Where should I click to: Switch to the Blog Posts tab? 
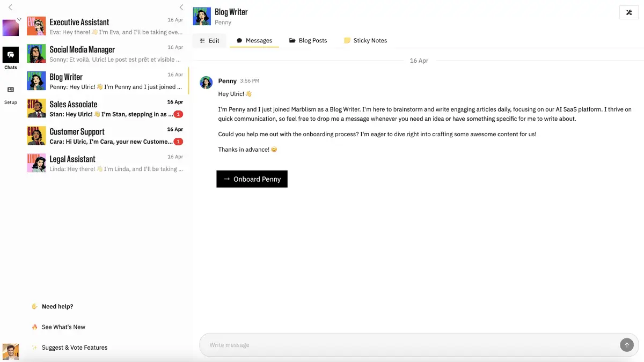pos(308,40)
